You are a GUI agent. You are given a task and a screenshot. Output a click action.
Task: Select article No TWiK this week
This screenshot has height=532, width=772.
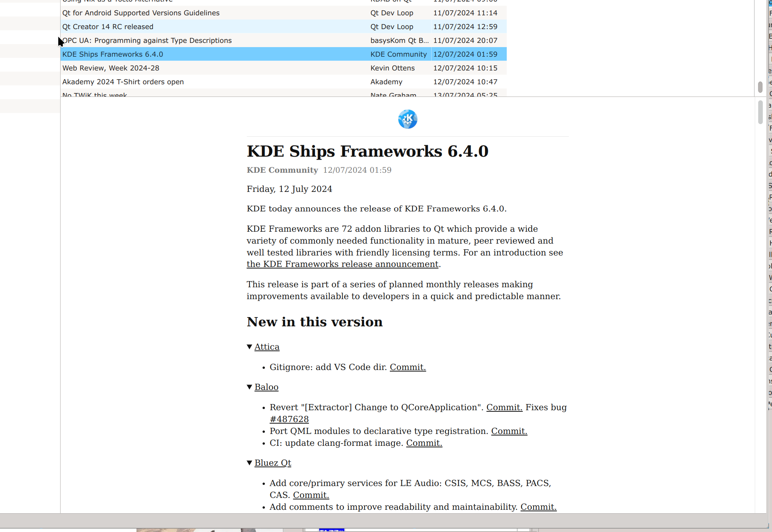tap(283, 93)
